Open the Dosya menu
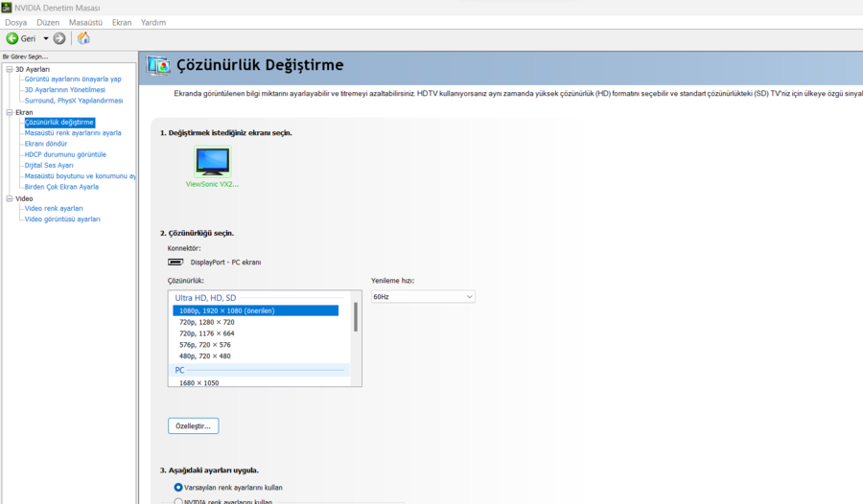This screenshot has width=863, height=504. click(x=16, y=23)
